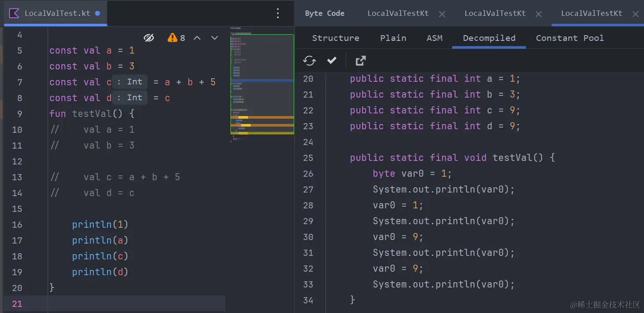Image resolution: width=644 pixels, height=313 pixels.
Task: Switch to the Plain view tab
Action: click(x=393, y=38)
